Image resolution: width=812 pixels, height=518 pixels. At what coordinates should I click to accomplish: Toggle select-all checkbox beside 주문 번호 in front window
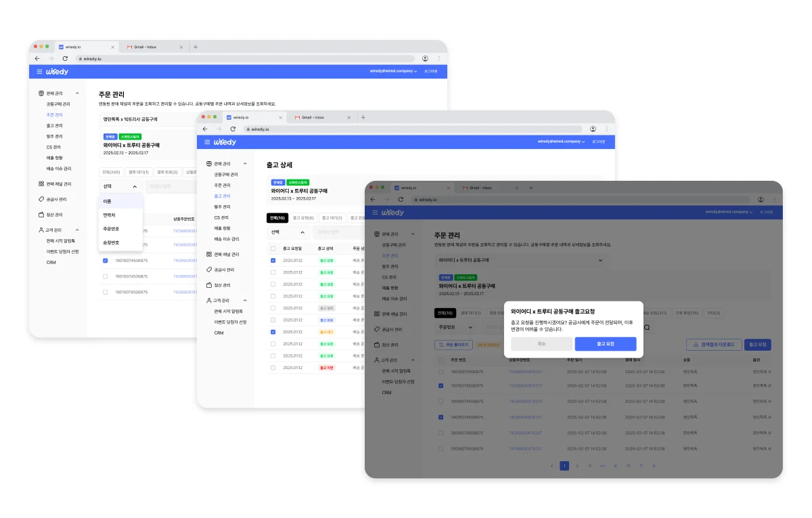[441, 360]
